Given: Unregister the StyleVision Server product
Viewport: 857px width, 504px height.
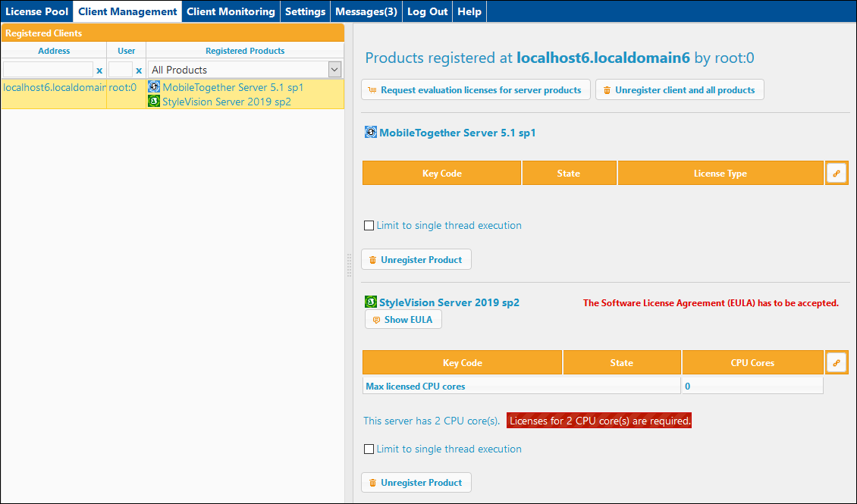Looking at the screenshot, I should click(416, 482).
